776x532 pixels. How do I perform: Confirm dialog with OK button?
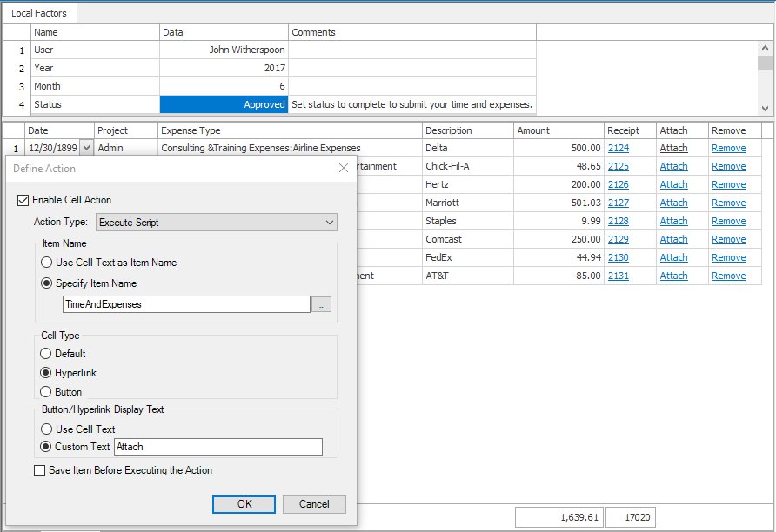tap(244, 504)
